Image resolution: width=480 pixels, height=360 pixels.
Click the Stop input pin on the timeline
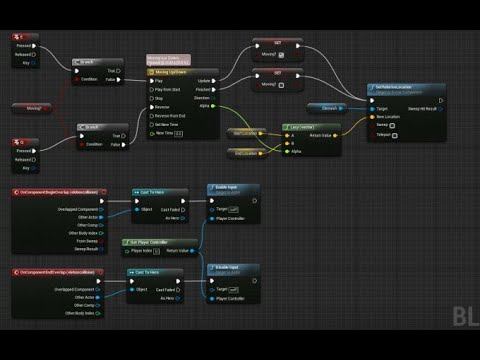click(152, 98)
